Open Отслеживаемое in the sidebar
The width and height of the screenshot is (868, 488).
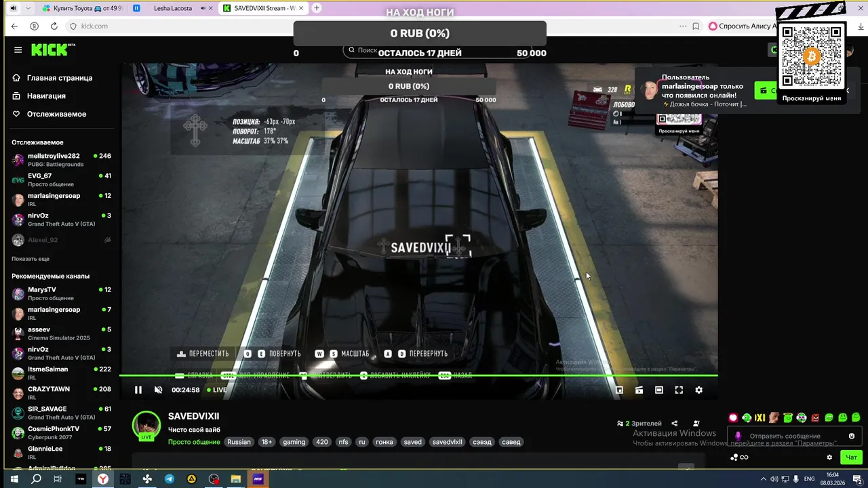50,115
